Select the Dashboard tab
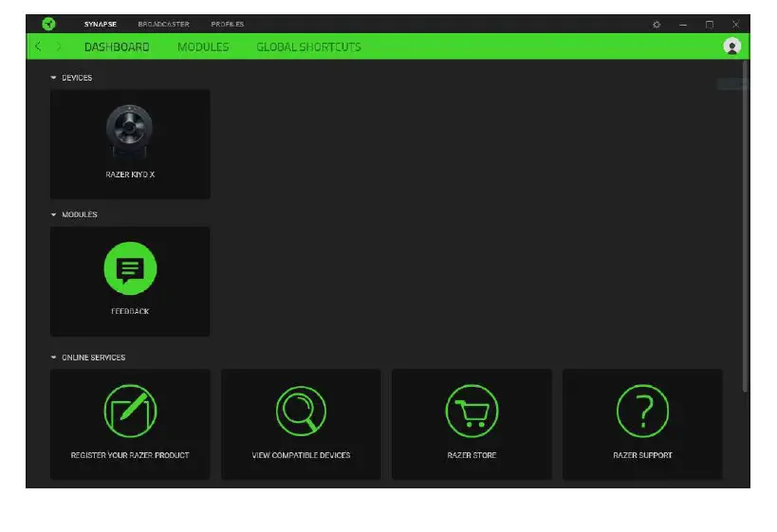The height and width of the screenshot is (532, 777). coord(117,47)
